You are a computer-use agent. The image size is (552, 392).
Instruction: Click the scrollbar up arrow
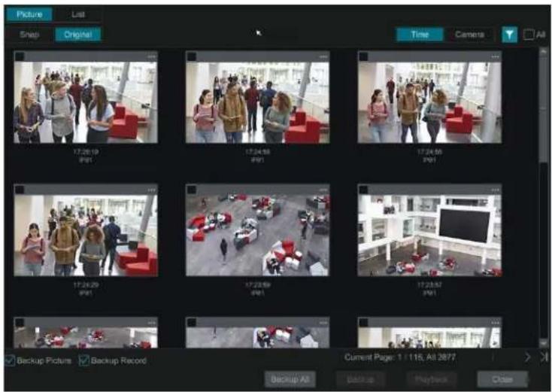coord(543,52)
